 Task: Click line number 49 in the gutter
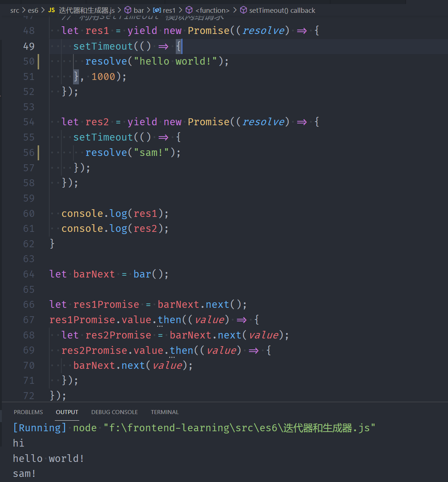tap(29, 46)
